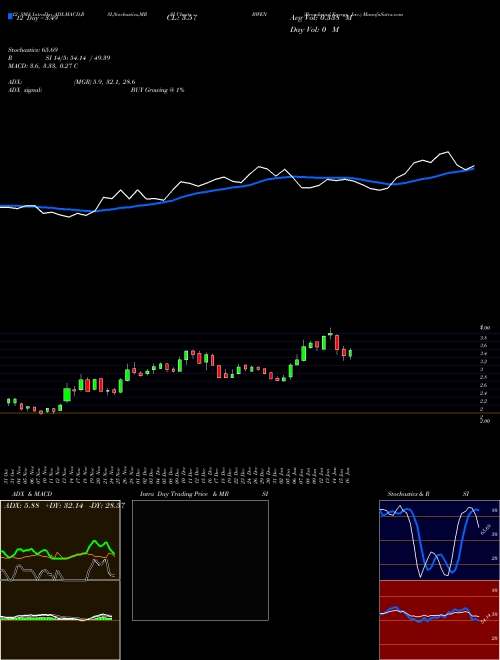This screenshot has width=500, height=660.
Task: Click the "2.2" price axis label
Action: click(x=484, y=401)
